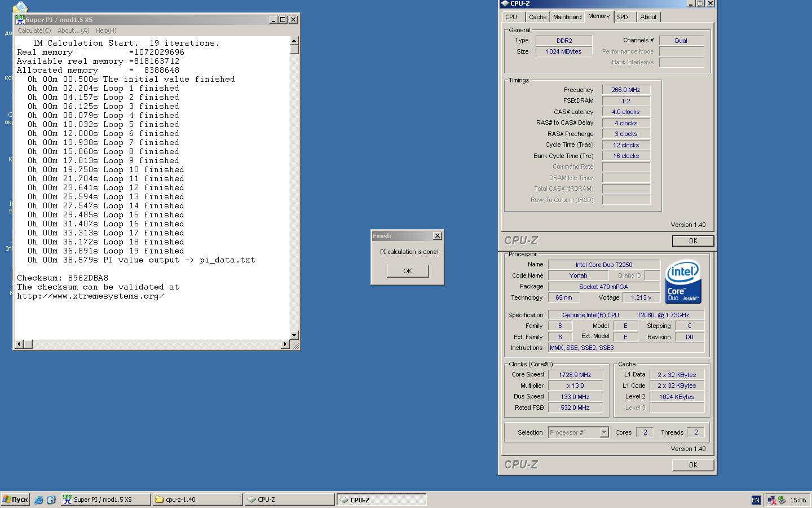The height and width of the screenshot is (508, 812).
Task: Click the Socket 479 mPGA package field
Action: point(604,287)
